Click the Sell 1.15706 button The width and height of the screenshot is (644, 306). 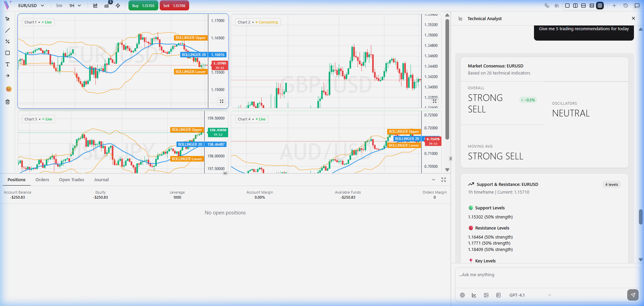[174, 5]
